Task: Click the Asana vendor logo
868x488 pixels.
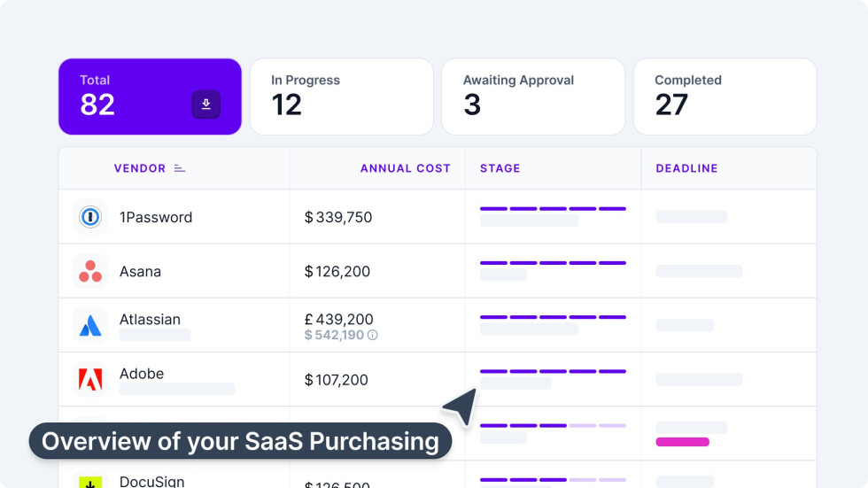Action: 90,271
